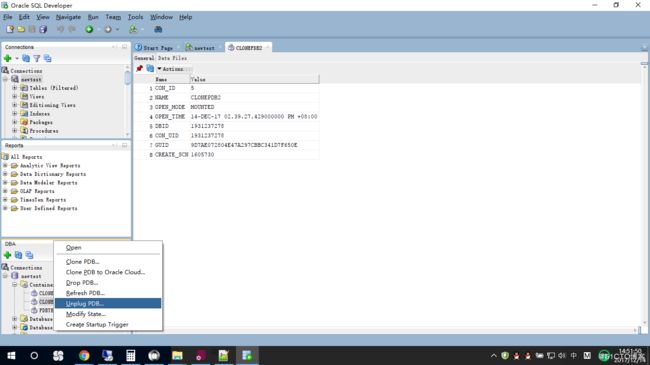Open the View menu
The height and width of the screenshot is (365, 650).
tap(43, 17)
